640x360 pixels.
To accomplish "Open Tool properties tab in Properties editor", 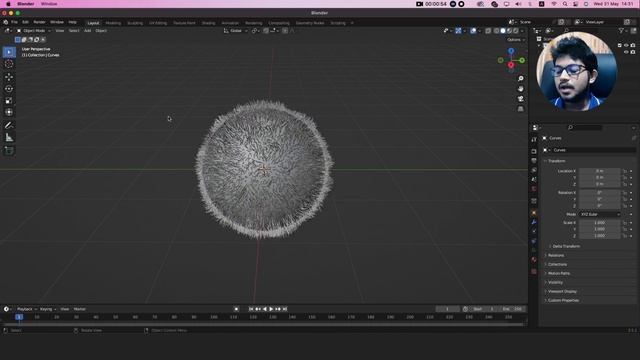I will pos(534,140).
